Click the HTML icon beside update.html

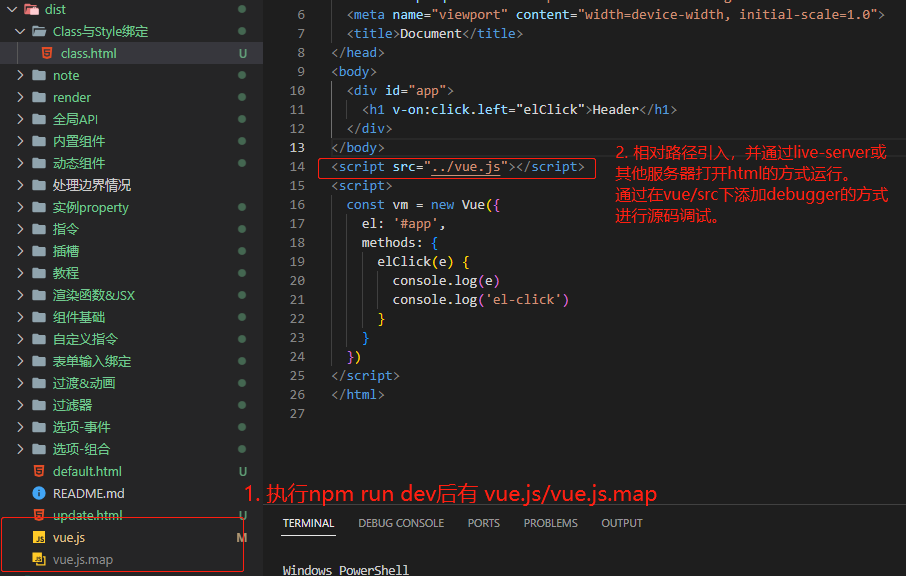(x=39, y=515)
